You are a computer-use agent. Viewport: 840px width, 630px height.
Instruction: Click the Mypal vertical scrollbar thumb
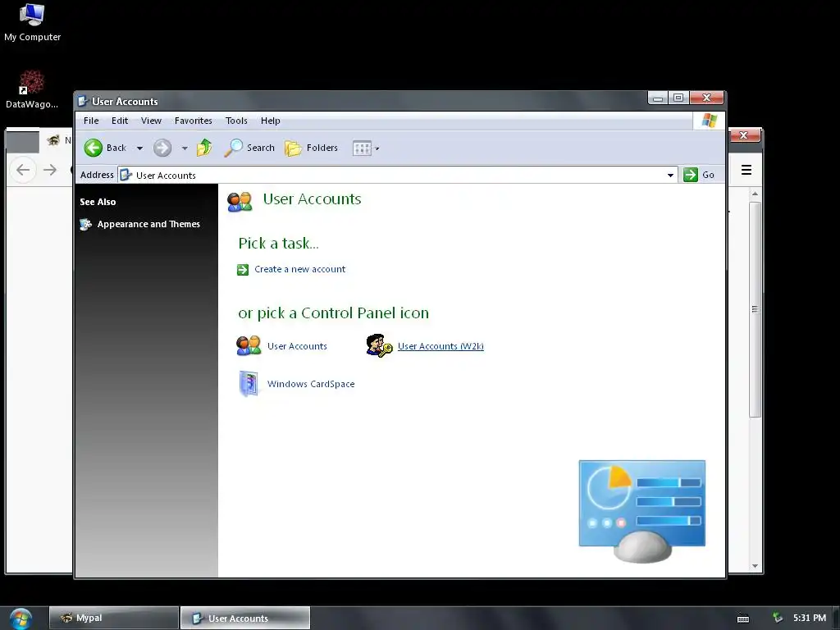tap(755, 309)
